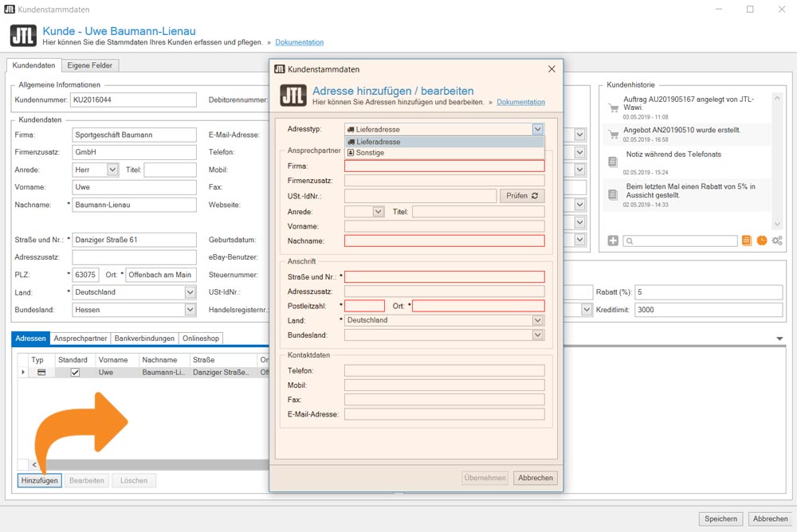Toggle the Standard checkbox for Uwe's address
Viewport: 797px width, 532px height.
pos(75,372)
